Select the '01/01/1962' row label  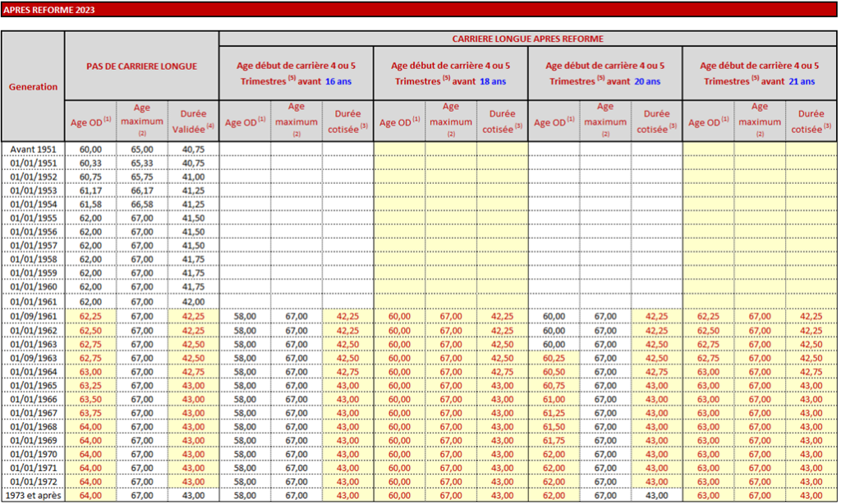tap(33, 330)
